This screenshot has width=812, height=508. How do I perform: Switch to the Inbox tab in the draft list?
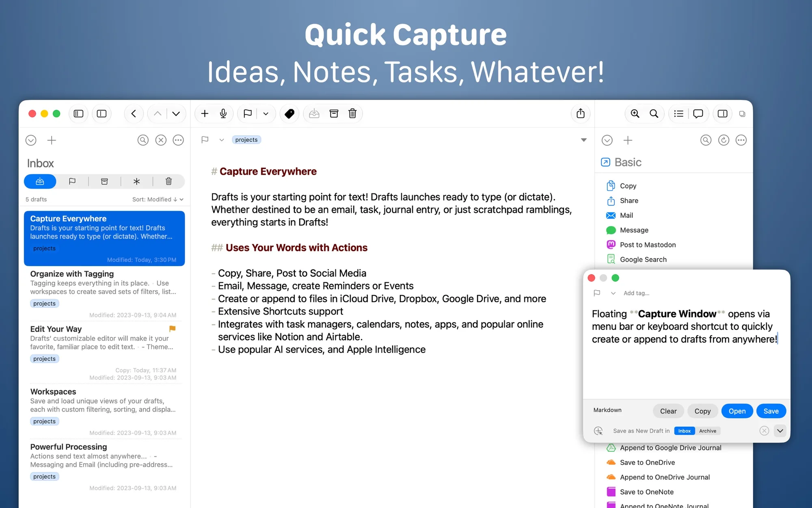point(40,181)
